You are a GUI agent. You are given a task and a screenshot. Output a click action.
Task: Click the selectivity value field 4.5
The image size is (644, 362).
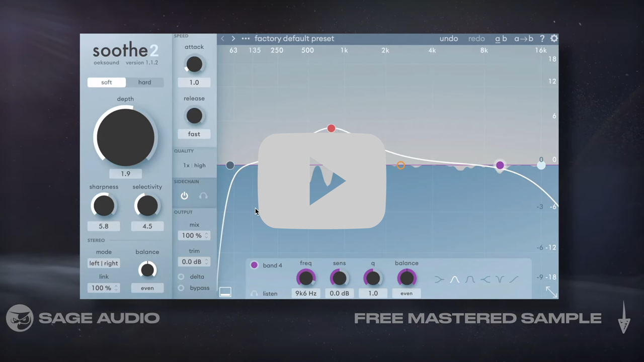(147, 226)
